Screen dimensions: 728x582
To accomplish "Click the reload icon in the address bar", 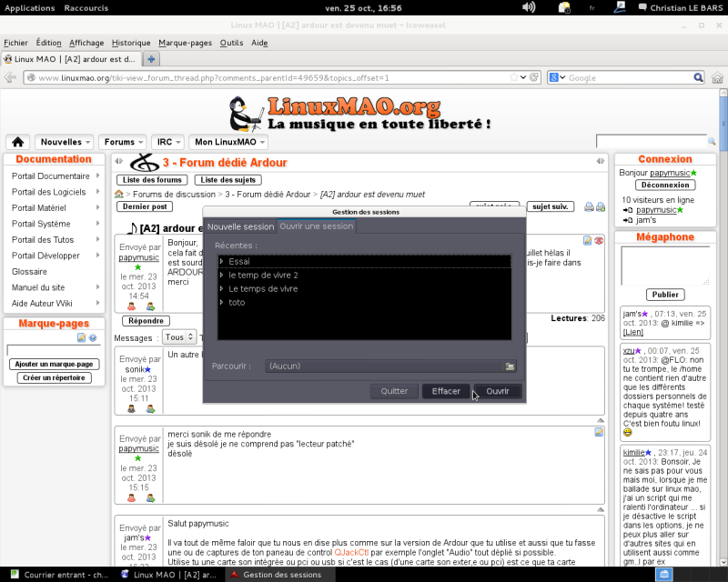I will [533, 78].
